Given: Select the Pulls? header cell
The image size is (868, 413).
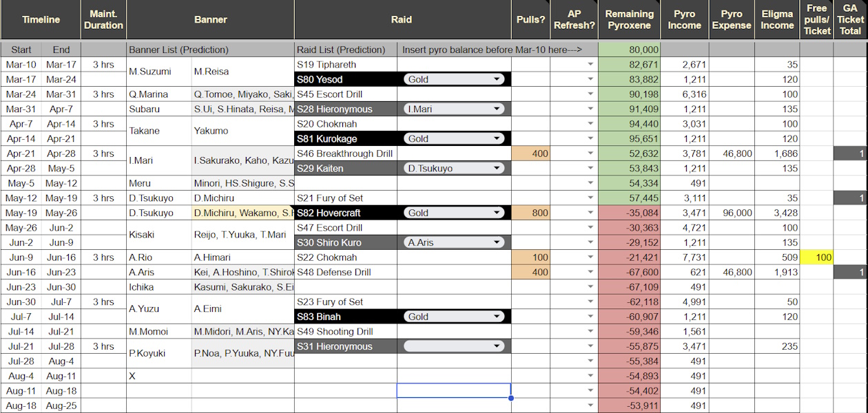Looking at the screenshot, I should pyautogui.click(x=530, y=20).
